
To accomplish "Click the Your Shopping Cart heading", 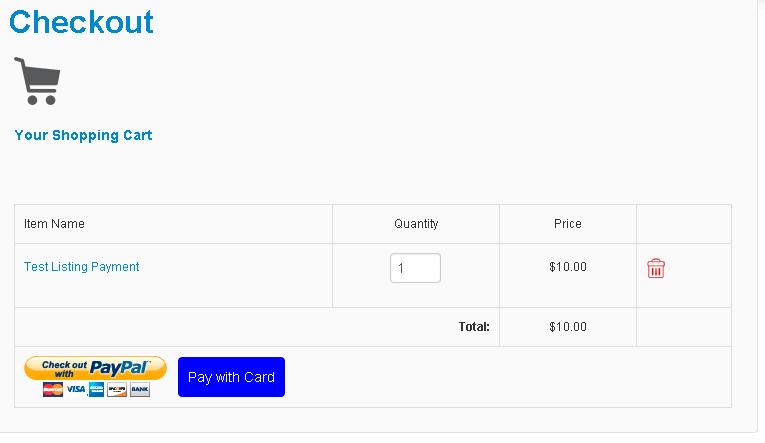I will coord(83,135).
